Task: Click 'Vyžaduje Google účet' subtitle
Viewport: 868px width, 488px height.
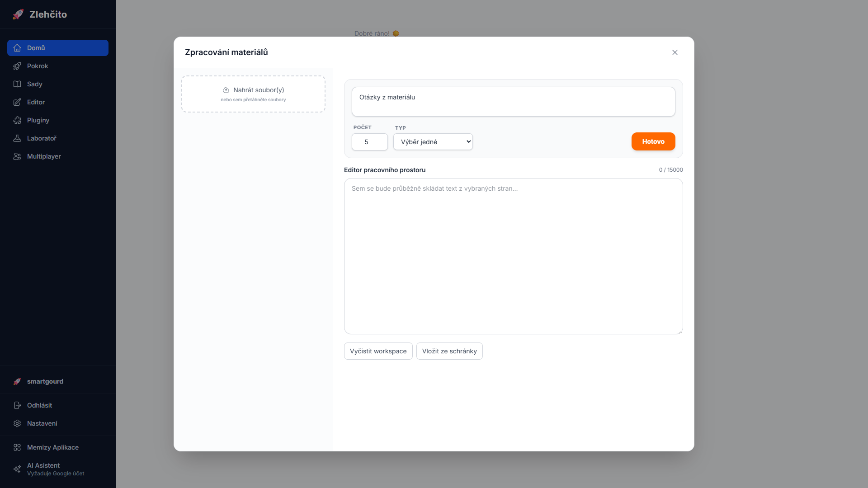Action: click(56, 474)
